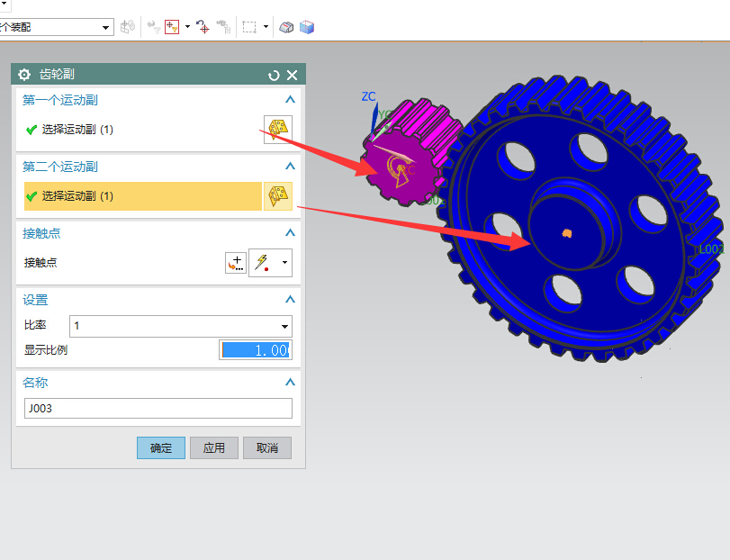Click the 取消 cancel button
Screen dimensions: 730x560
click(267, 447)
